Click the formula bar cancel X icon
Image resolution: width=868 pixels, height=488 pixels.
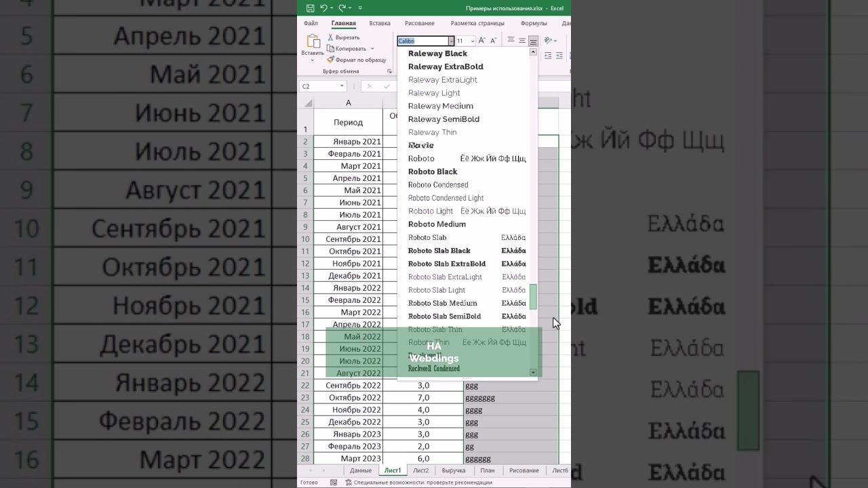(369, 86)
